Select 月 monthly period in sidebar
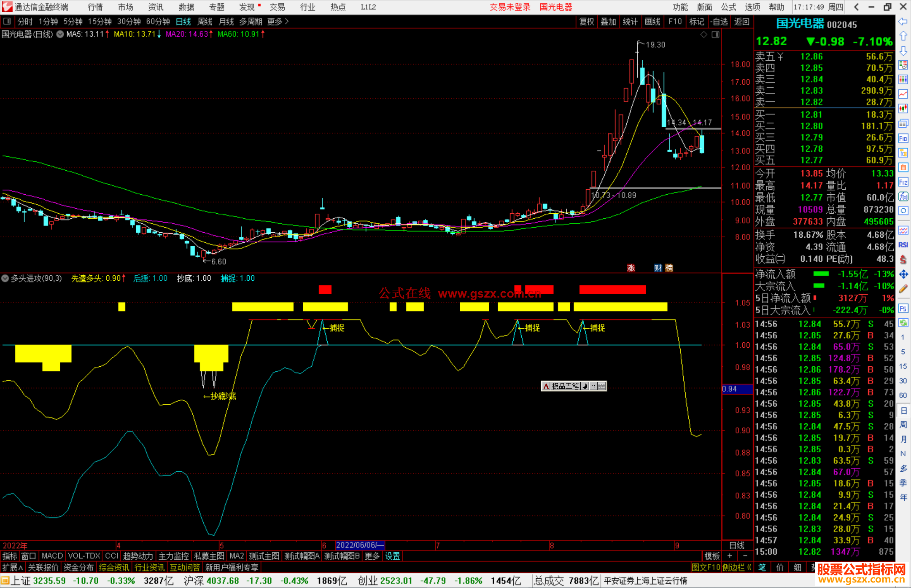The image size is (911, 588). 903,439
